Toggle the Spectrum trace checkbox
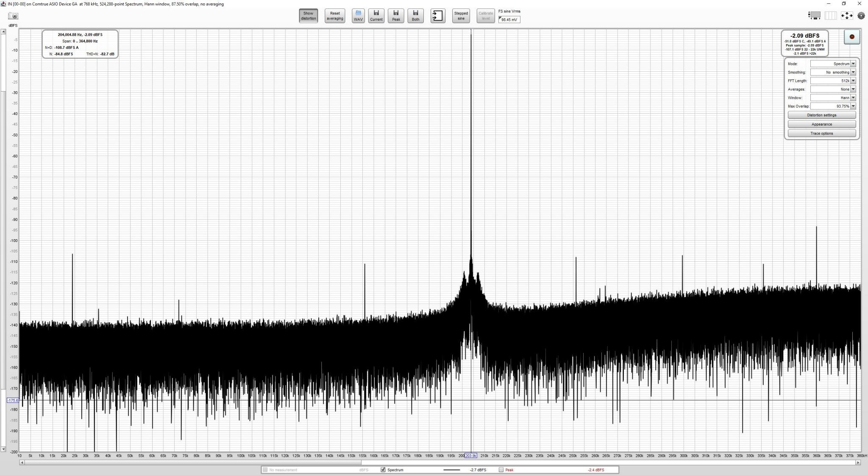The image size is (868, 475). coord(383,469)
